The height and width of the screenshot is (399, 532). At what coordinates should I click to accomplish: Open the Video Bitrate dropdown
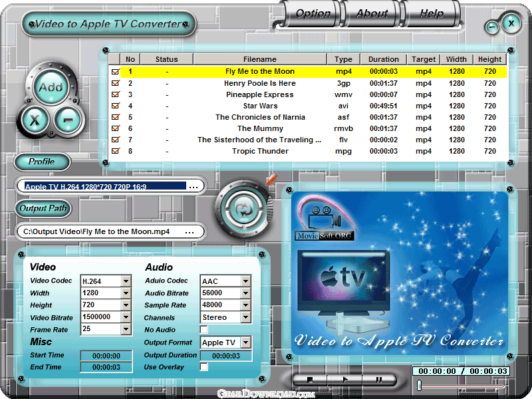pos(126,317)
